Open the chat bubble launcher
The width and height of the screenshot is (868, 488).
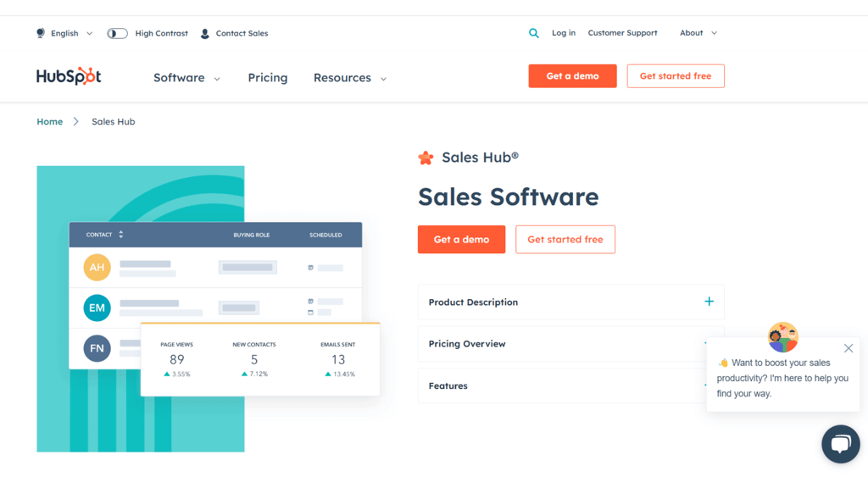(840, 444)
